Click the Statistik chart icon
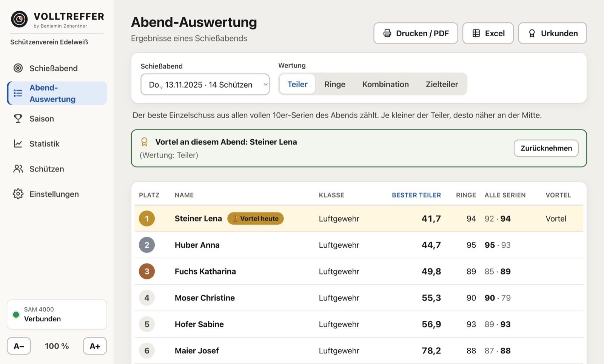This screenshot has height=364, width=604. (18, 143)
